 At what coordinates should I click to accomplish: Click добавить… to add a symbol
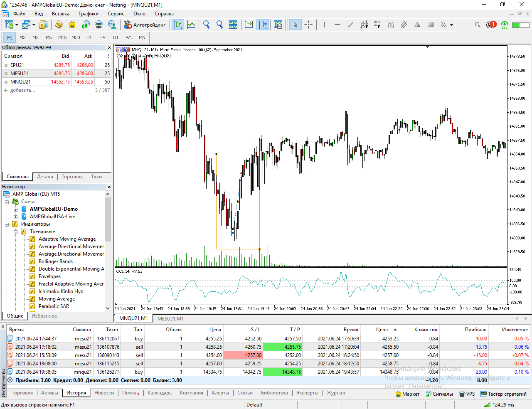click(x=22, y=90)
